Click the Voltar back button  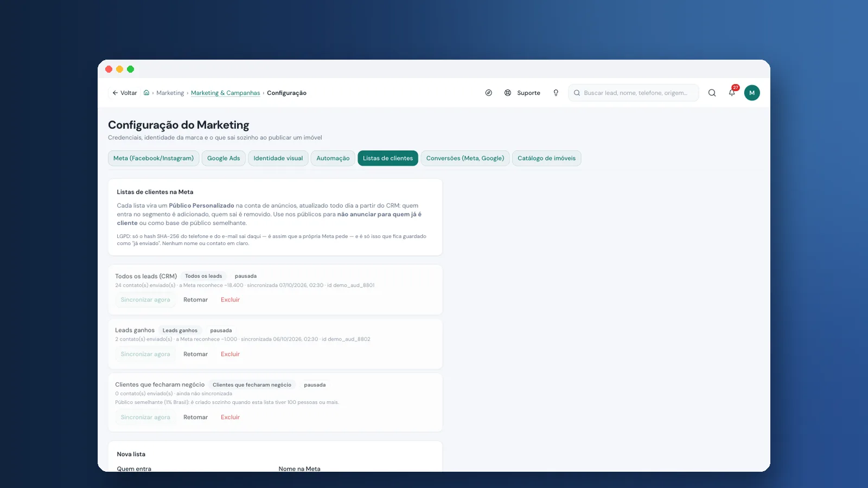point(124,93)
